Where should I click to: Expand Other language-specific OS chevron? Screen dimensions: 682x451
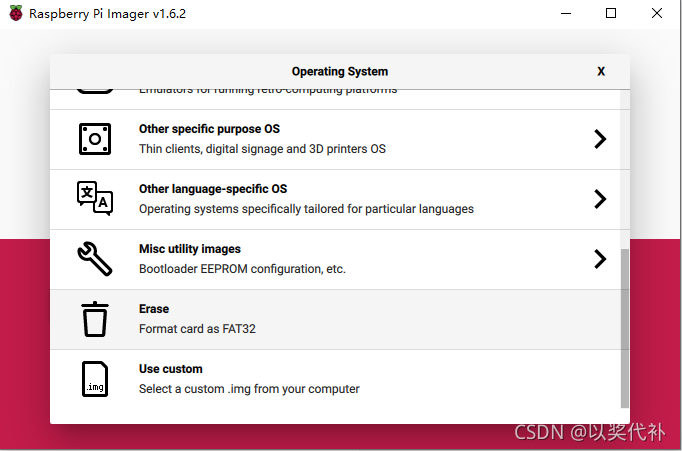pos(600,199)
